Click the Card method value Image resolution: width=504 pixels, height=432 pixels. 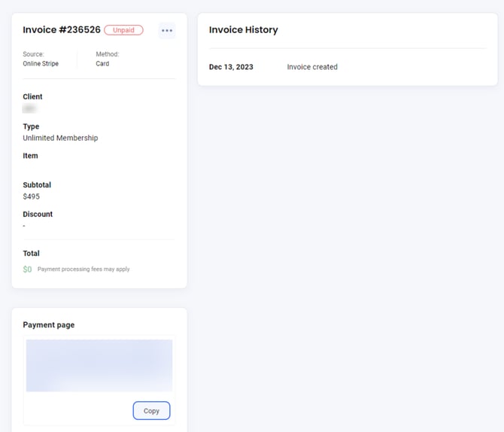pyautogui.click(x=102, y=64)
